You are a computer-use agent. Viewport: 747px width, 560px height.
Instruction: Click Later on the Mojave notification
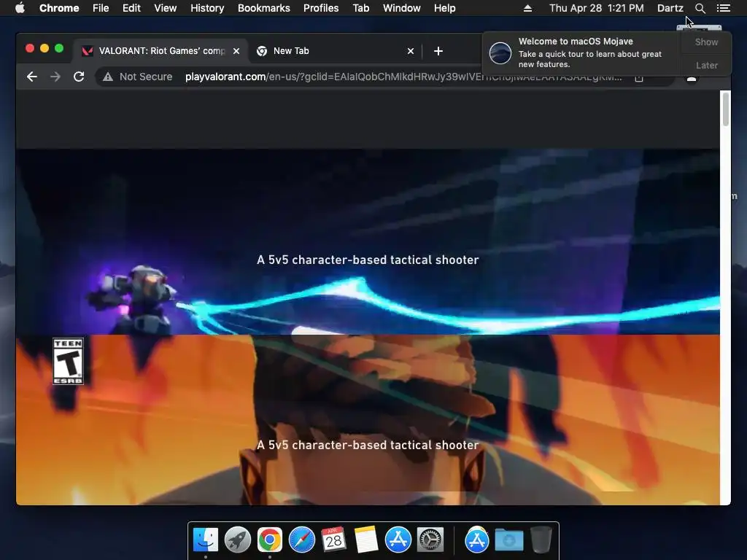pos(706,65)
